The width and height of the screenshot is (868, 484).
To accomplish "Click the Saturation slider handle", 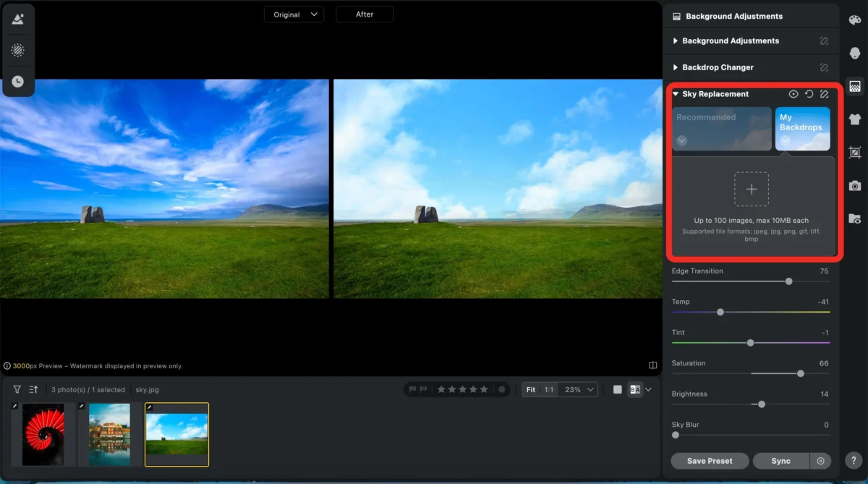I will point(800,373).
